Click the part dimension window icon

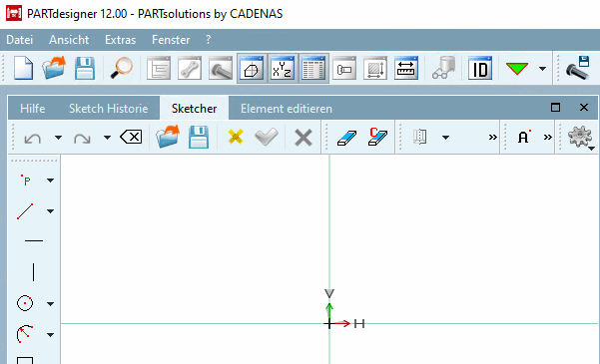click(x=344, y=68)
